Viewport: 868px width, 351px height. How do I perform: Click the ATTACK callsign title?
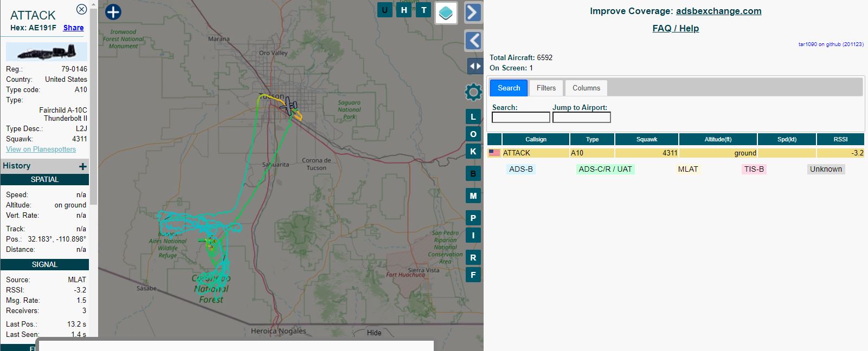coord(33,15)
